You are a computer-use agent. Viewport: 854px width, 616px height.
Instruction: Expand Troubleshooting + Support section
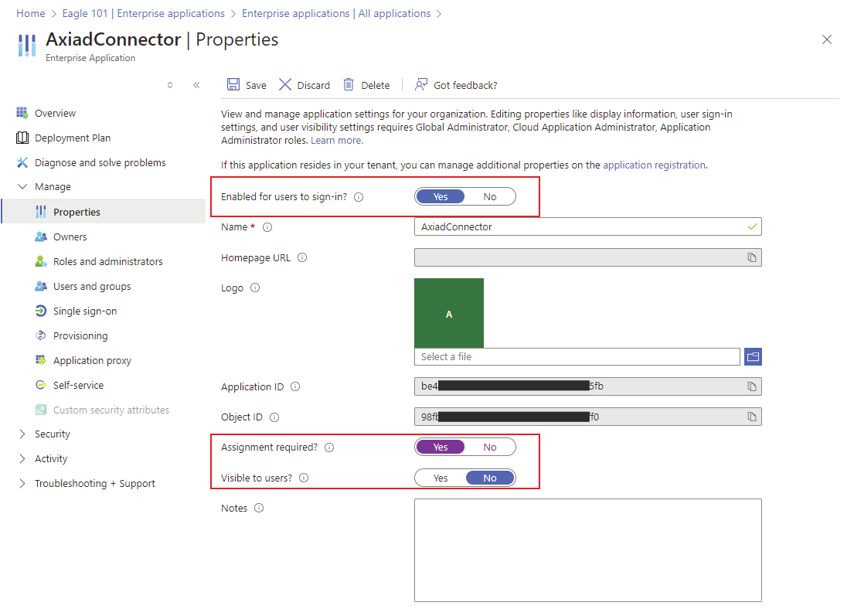click(22, 484)
